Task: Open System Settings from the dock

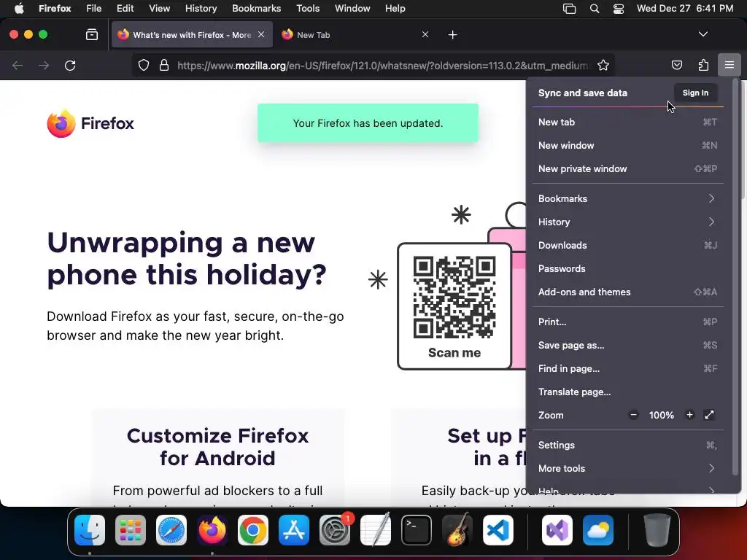Action: click(334, 530)
